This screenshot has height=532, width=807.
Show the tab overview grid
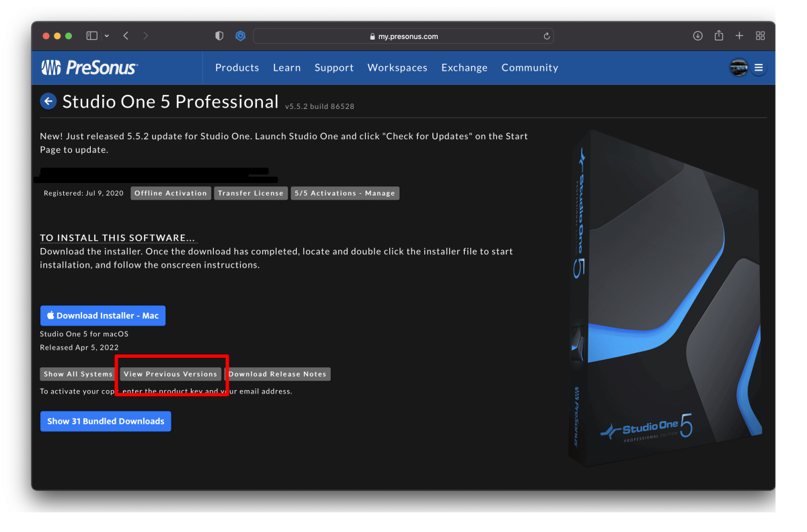(761, 36)
